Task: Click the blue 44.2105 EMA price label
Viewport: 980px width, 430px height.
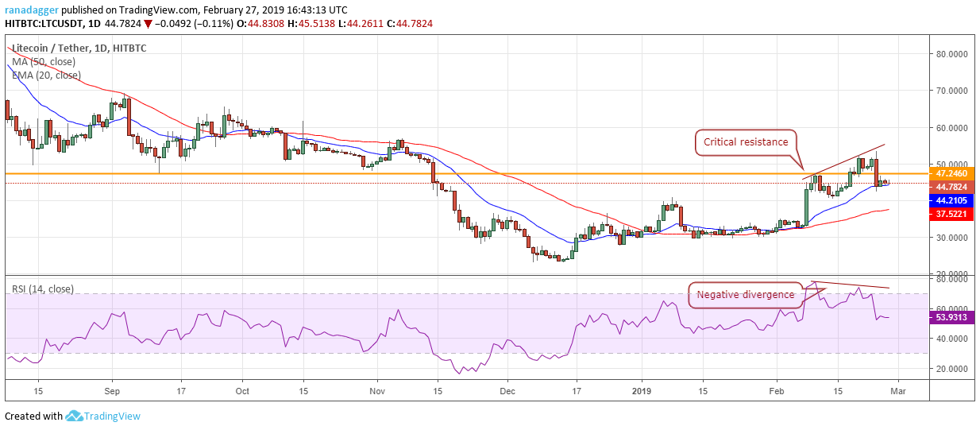Action: [951, 201]
